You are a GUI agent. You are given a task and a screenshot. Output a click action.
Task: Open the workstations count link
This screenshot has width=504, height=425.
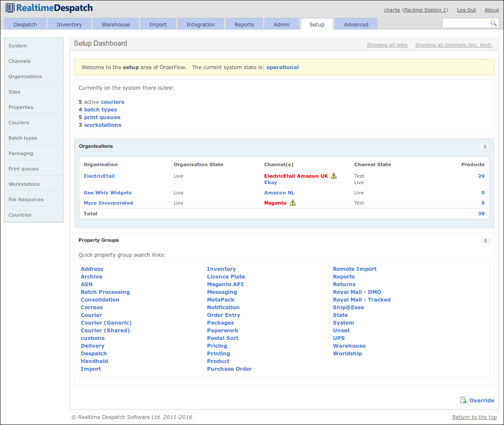pyautogui.click(x=102, y=125)
